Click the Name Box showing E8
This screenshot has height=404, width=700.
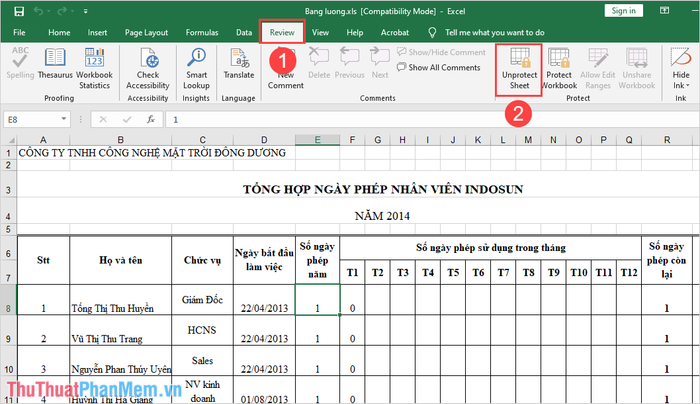[32, 120]
